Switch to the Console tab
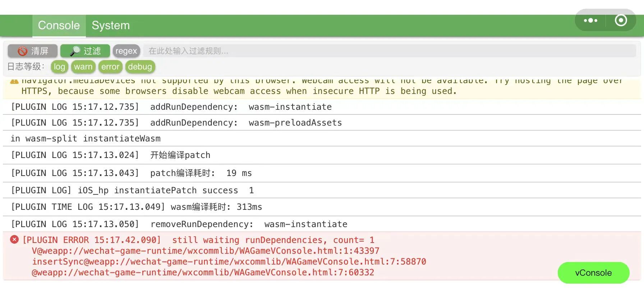The width and height of the screenshot is (644, 298). tap(59, 26)
